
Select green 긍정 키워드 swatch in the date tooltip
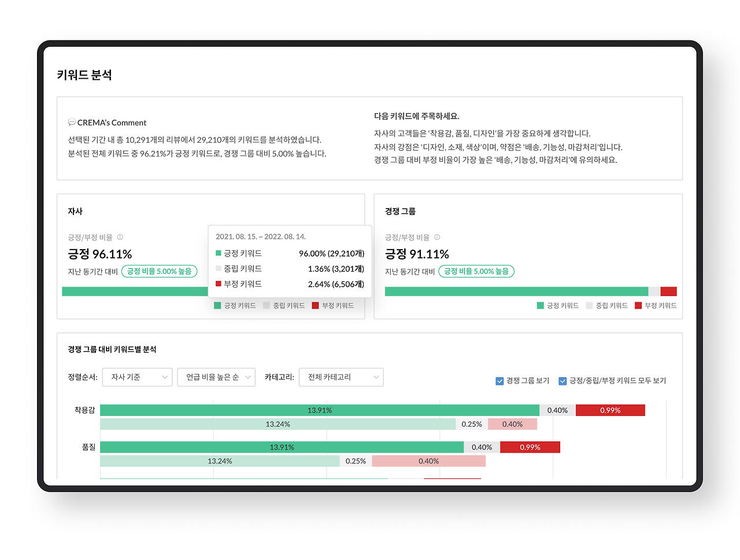pos(219,253)
